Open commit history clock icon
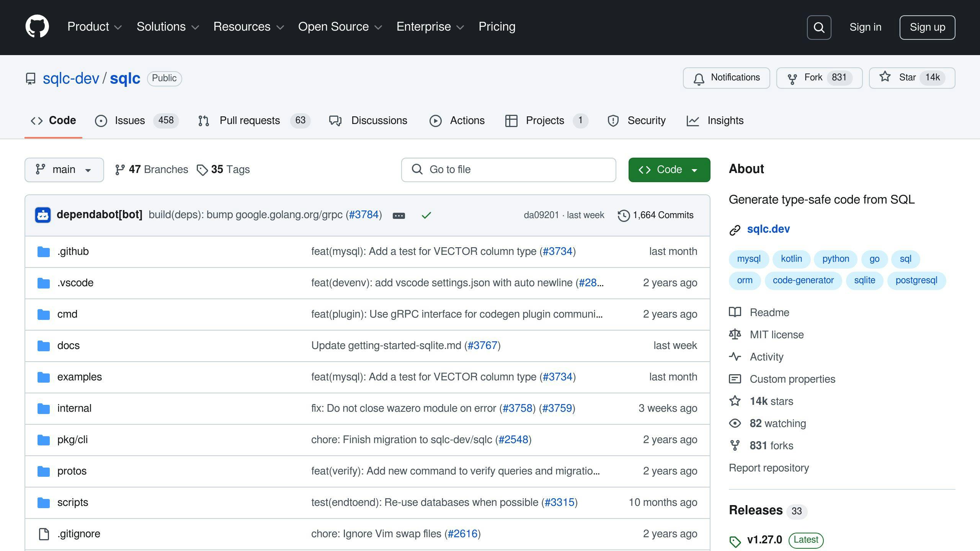 tap(624, 216)
